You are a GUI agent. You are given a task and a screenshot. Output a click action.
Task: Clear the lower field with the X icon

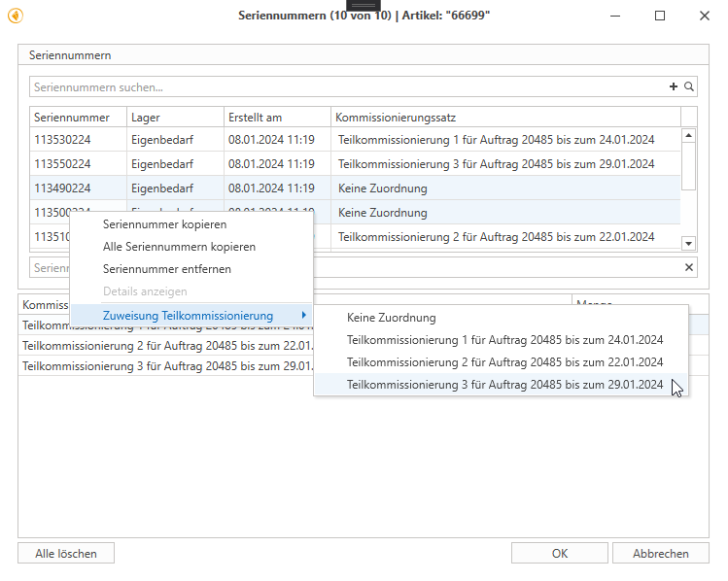point(689,267)
